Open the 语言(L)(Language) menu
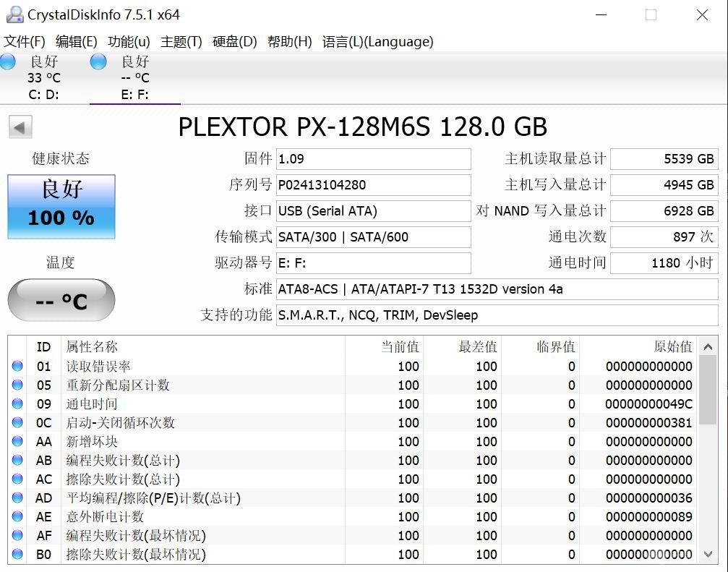The image size is (728, 572). pos(378,42)
